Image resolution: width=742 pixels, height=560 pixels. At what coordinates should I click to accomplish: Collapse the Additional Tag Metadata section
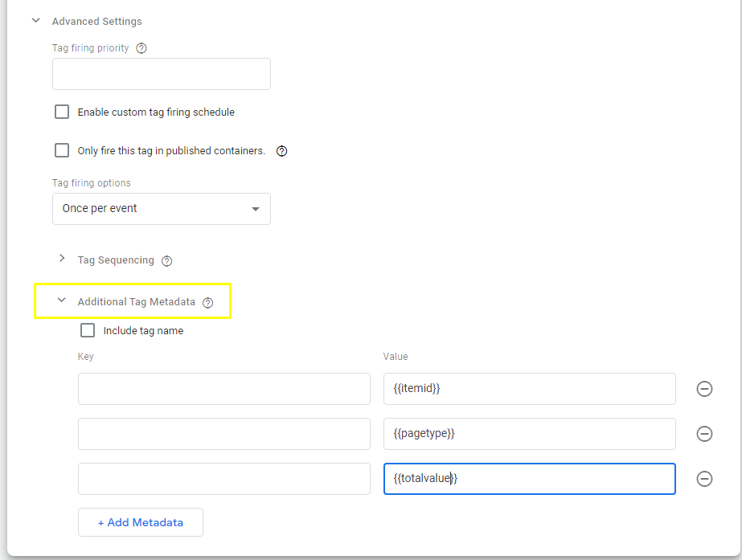62,300
